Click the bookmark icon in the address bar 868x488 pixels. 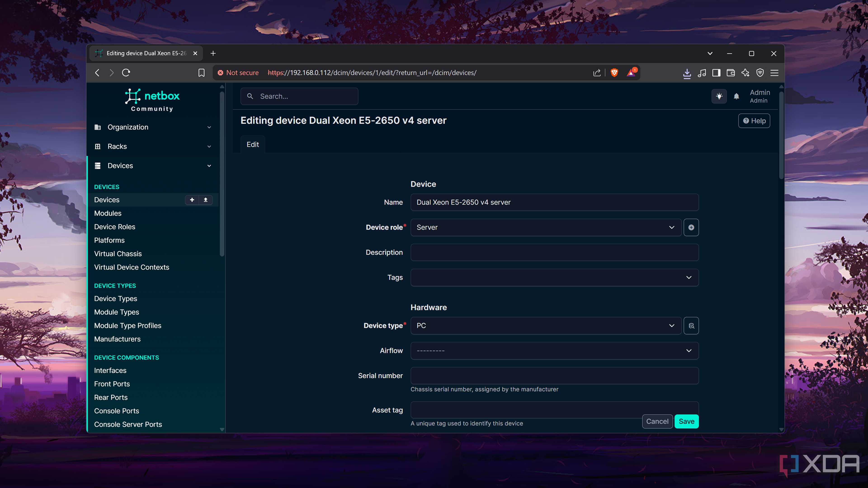pyautogui.click(x=201, y=73)
